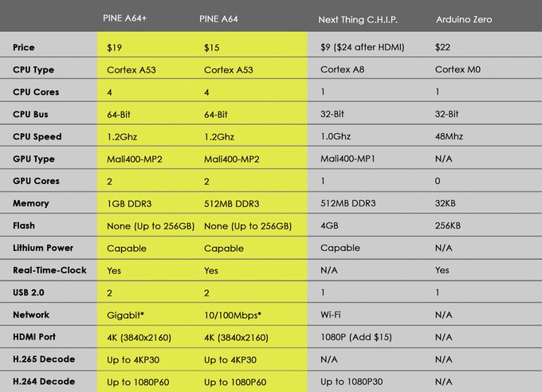
Task: Click the $9 ($24 after HDMI) price cell
Action: [362, 47]
